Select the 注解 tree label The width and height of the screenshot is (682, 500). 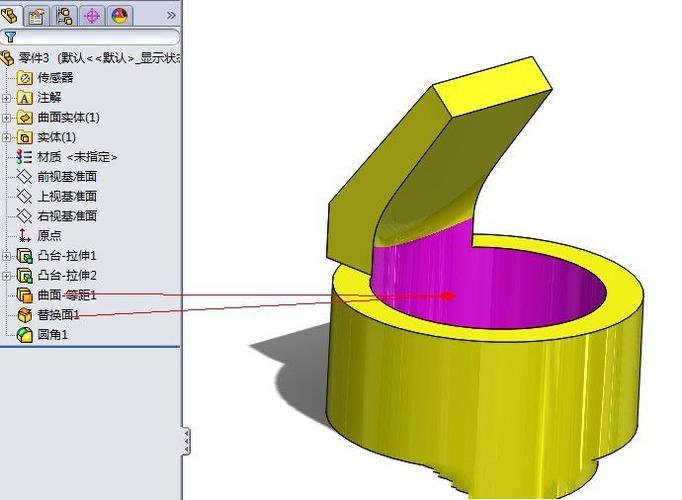coord(49,98)
